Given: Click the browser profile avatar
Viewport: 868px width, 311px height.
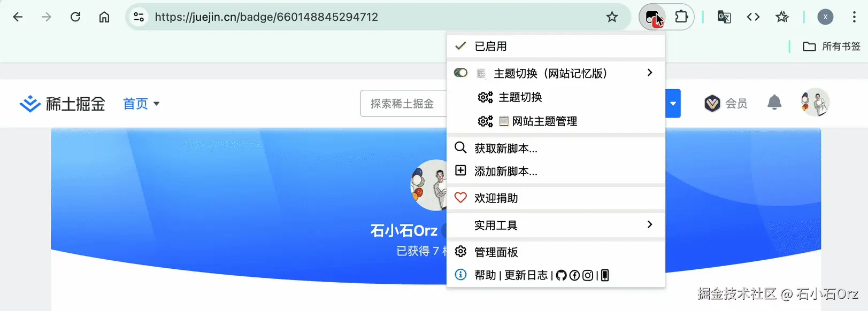Looking at the screenshot, I should pyautogui.click(x=825, y=17).
